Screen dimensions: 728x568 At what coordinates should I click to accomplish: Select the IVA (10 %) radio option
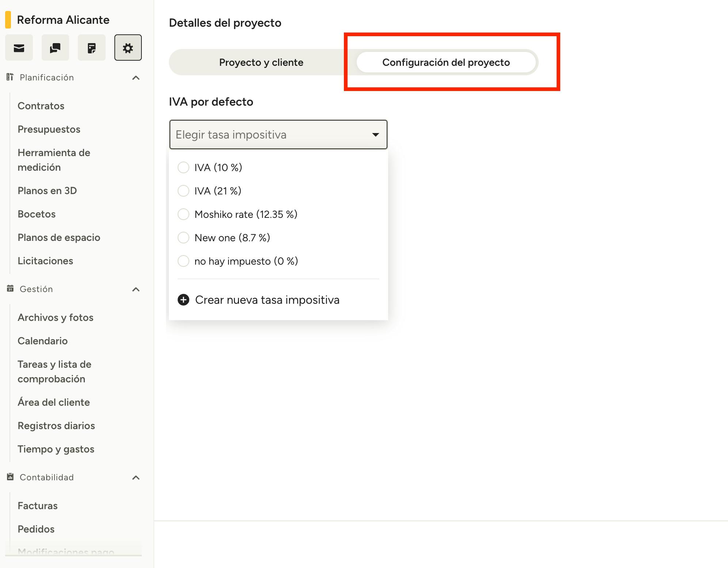[x=183, y=167]
